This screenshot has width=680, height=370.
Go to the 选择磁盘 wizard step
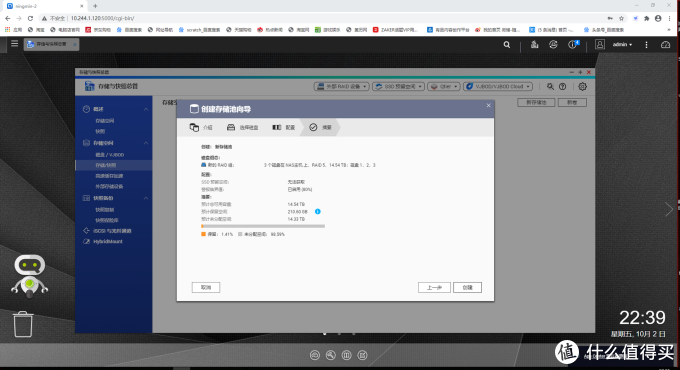pos(242,128)
